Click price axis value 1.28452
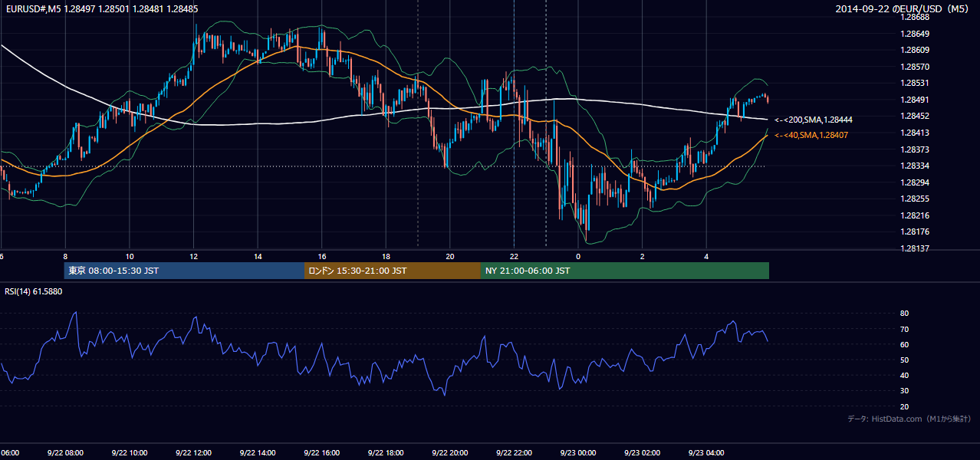 [x=915, y=116]
